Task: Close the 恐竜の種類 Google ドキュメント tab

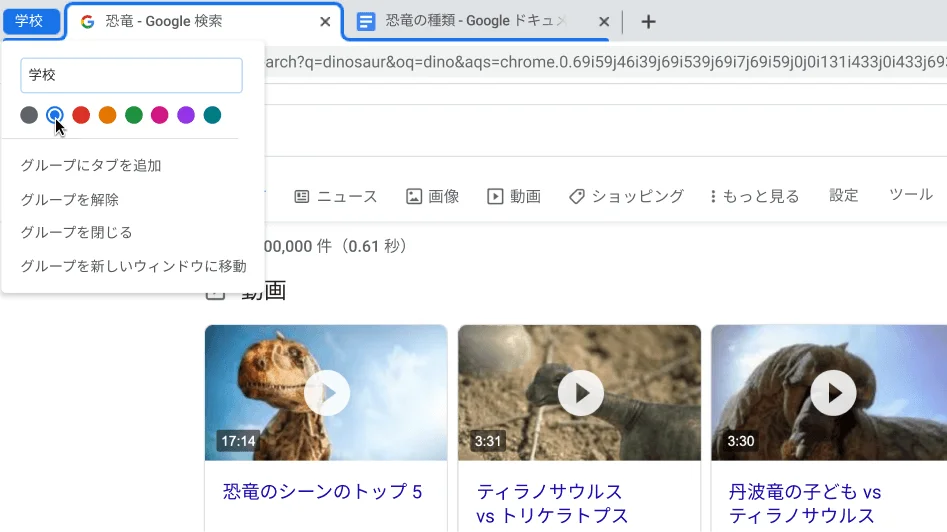Action: [603, 22]
